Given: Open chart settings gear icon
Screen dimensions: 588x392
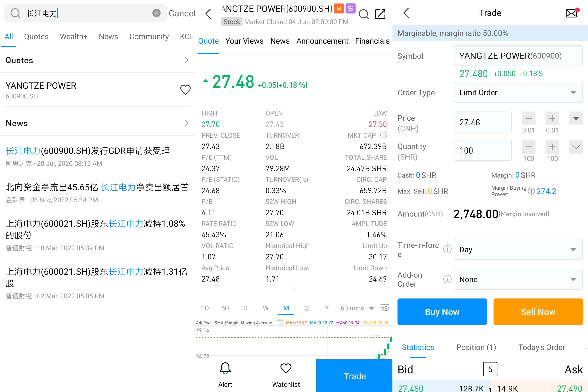Looking at the screenshot, I should coord(384,308).
